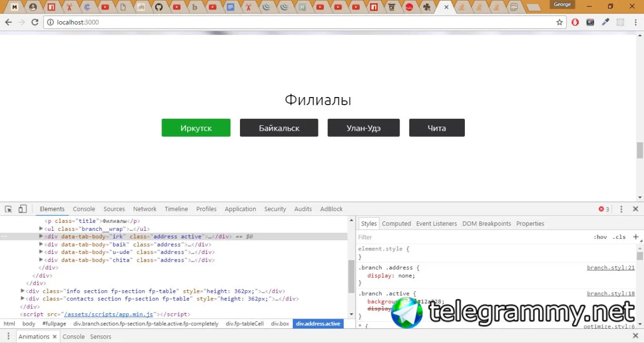Open the branch.styl:18 source link

[611, 294]
